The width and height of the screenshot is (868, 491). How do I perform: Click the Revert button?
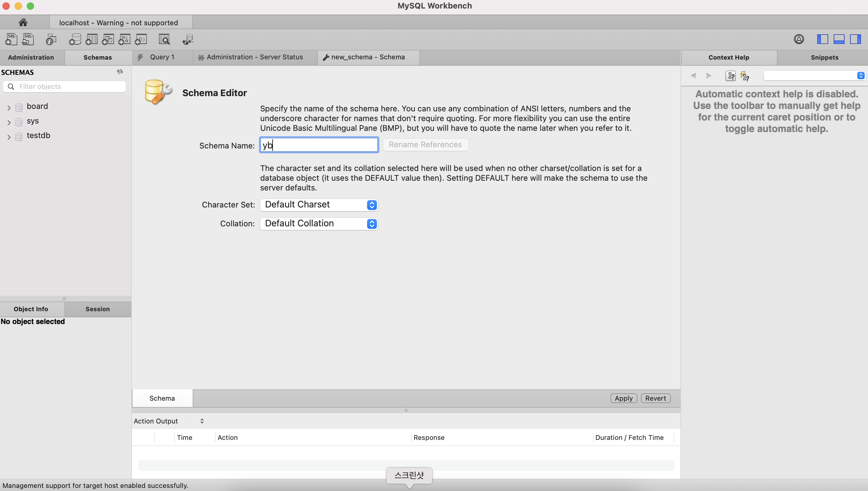655,398
